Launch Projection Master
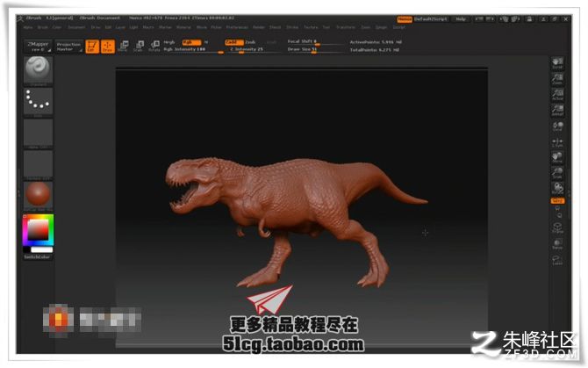The image size is (588, 368). click(x=68, y=47)
